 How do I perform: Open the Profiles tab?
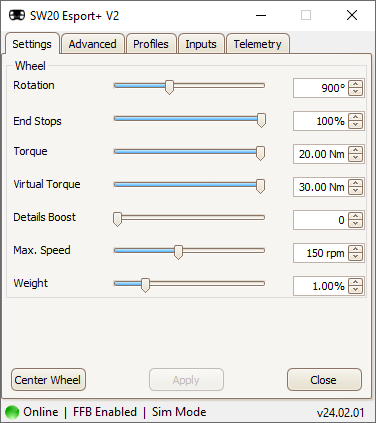coord(151,44)
